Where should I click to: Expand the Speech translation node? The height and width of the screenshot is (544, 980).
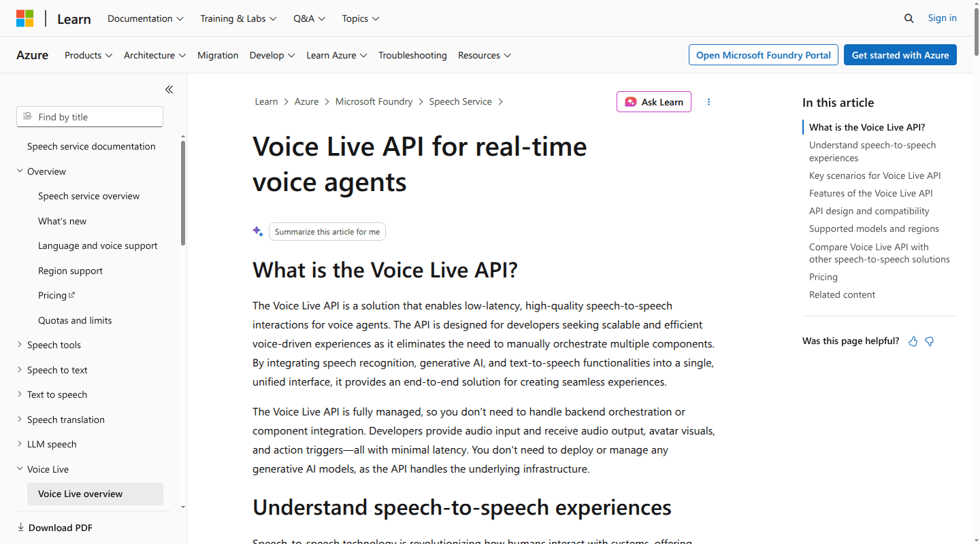(x=20, y=420)
